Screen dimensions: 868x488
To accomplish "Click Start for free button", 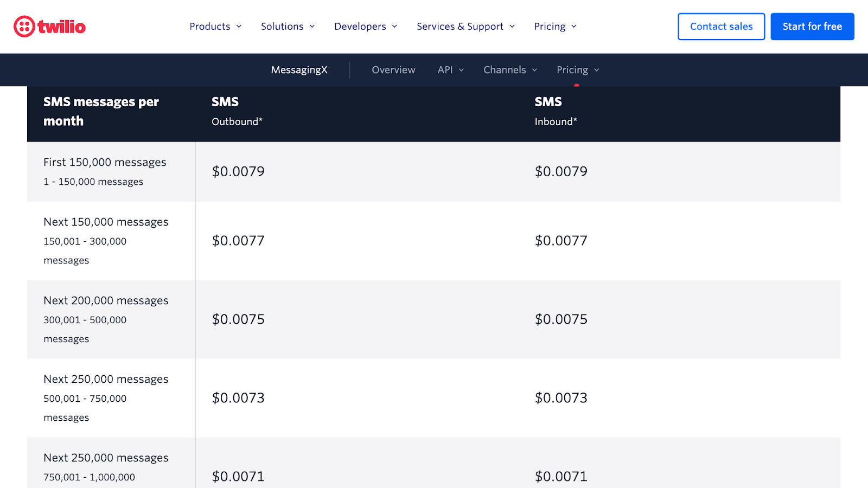I will (x=812, y=27).
